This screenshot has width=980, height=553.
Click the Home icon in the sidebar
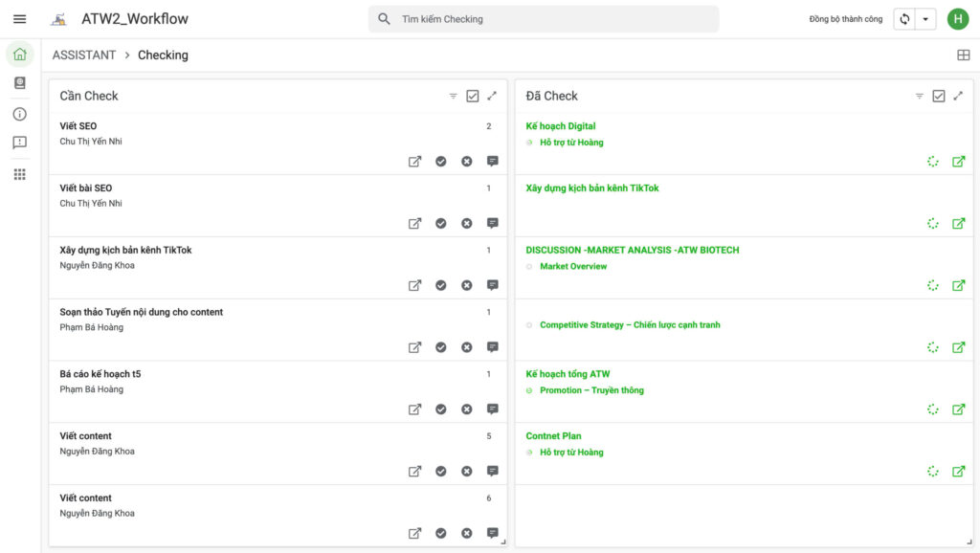(19, 54)
